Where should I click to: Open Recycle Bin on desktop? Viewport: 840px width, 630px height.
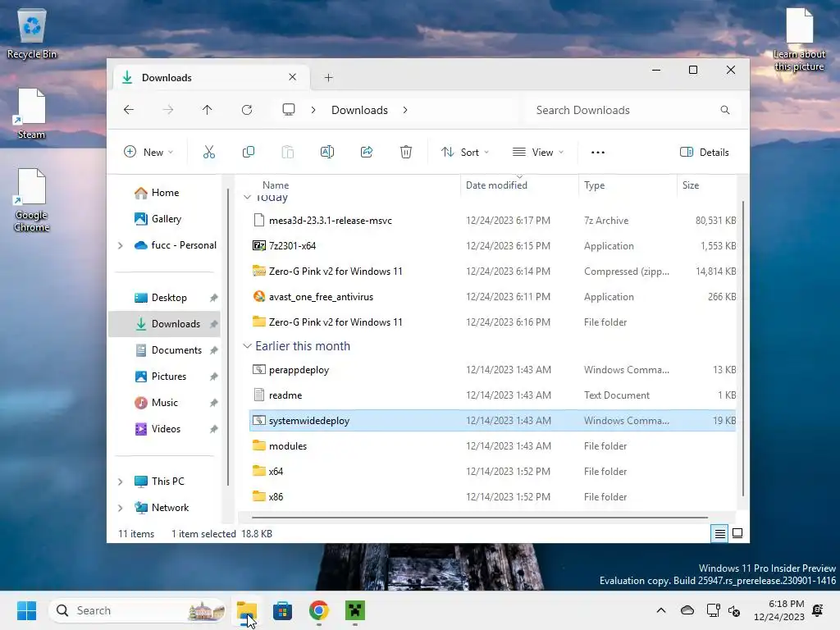click(32, 33)
